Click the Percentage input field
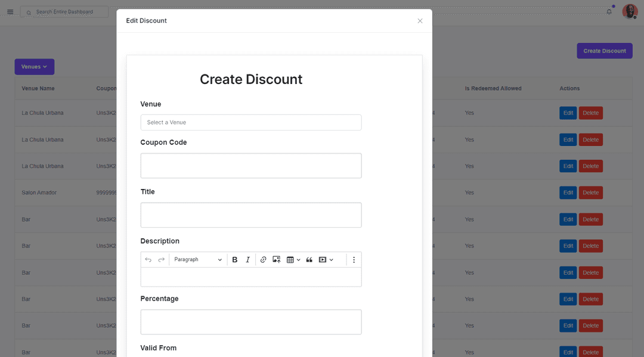The height and width of the screenshot is (357, 644). pyautogui.click(x=251, y=322)
